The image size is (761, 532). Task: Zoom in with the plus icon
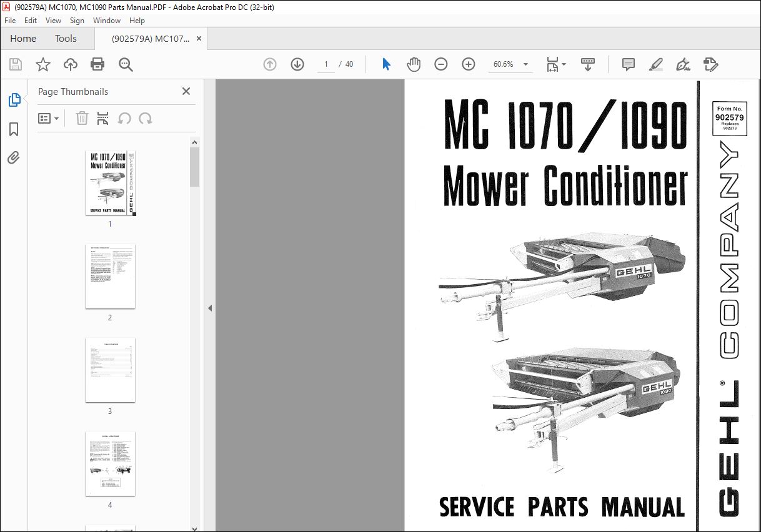469,64
